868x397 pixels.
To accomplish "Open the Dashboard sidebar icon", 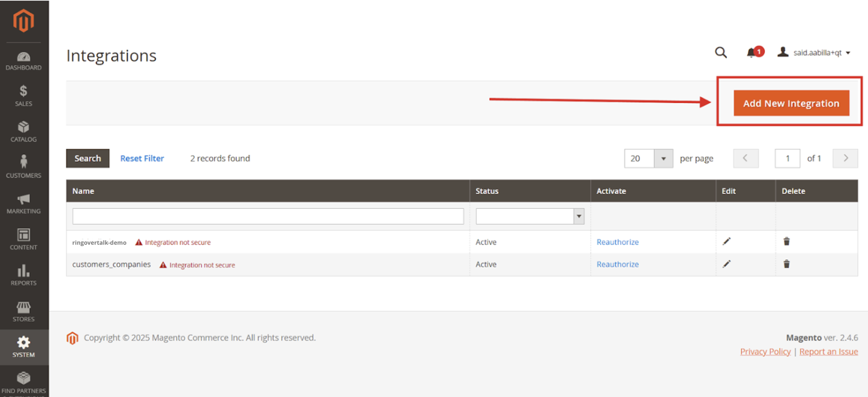I will point(24,61).
